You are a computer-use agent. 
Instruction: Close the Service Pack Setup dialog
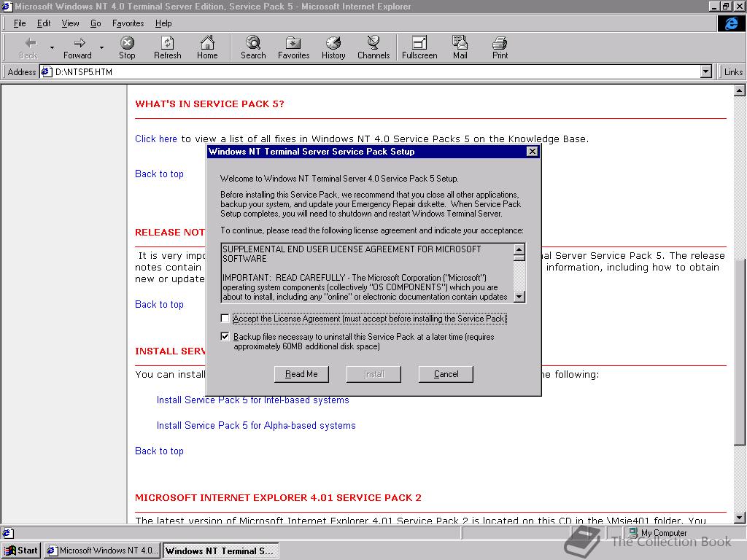(532, 152)
